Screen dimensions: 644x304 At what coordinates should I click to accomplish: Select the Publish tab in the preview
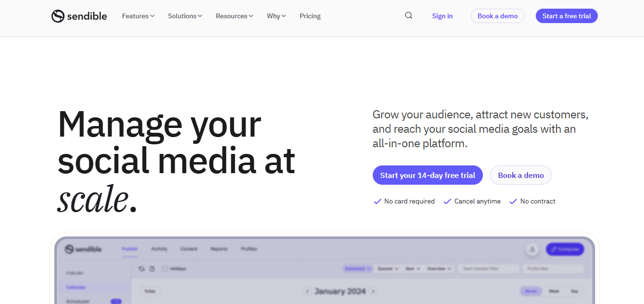[x=130, y=249]
